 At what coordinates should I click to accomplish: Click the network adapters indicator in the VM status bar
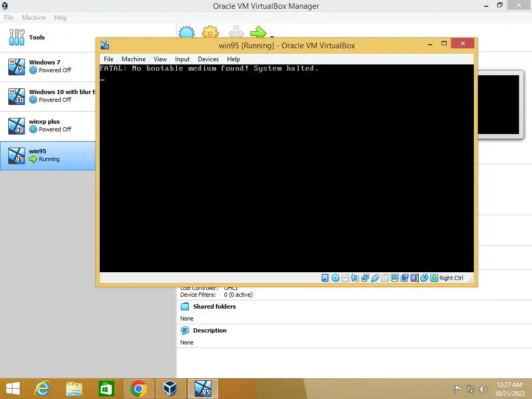click(x=365, y=278)
